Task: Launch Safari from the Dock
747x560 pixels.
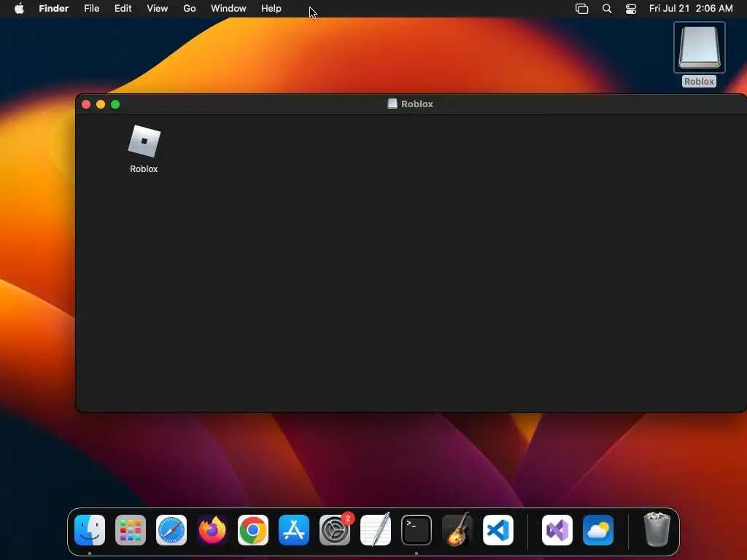Action: coord(171,530)
